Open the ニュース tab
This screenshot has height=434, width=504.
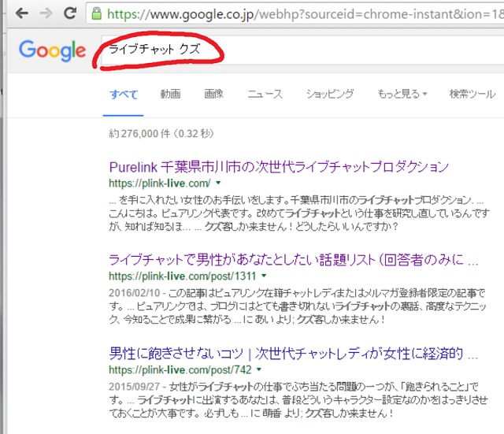[x=265, y=94]
